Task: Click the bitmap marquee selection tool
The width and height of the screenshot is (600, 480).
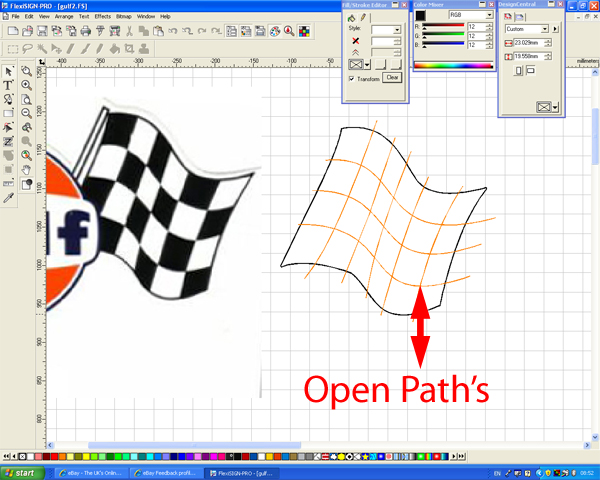Action: tap(13, 49)
